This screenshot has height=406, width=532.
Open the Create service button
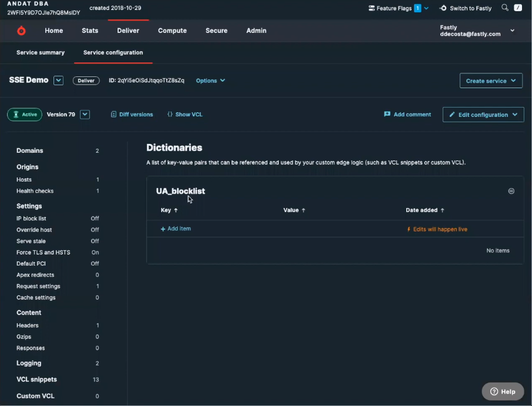(491, 80)
